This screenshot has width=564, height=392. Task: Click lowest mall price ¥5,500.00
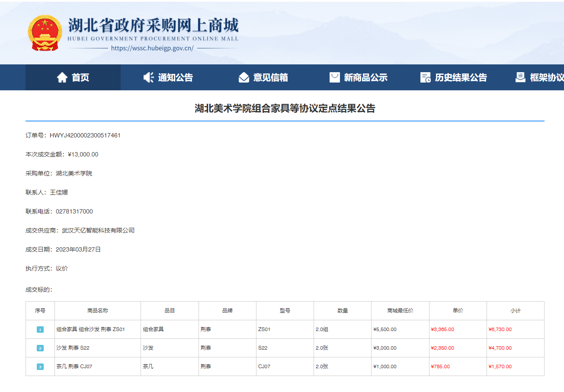click(x=385, y=329)
